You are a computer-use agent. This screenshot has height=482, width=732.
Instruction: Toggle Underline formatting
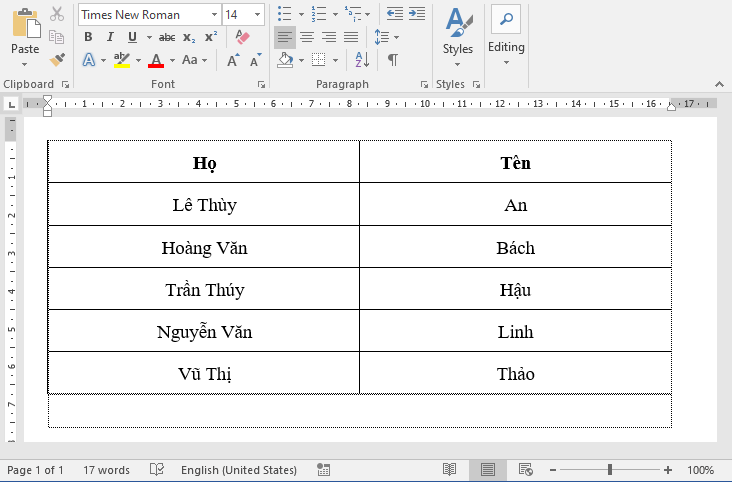click(132, 37)
